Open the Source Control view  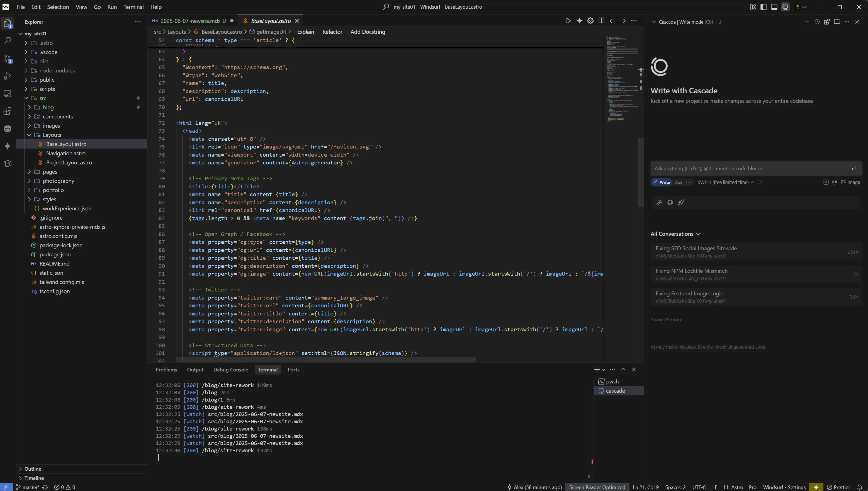tap(8, 59)
